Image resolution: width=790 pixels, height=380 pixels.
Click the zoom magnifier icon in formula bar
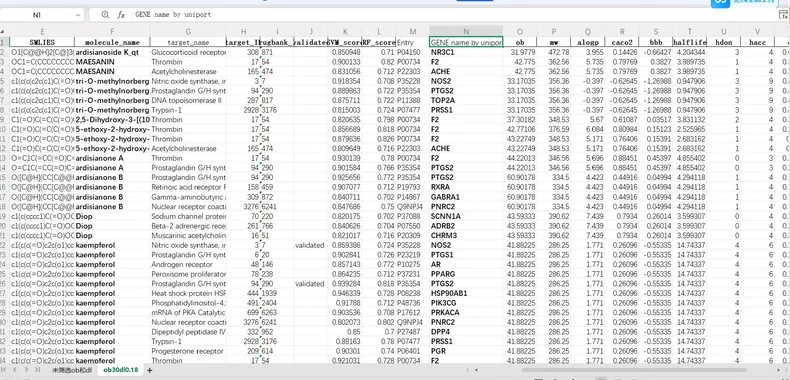click(105, 15)
